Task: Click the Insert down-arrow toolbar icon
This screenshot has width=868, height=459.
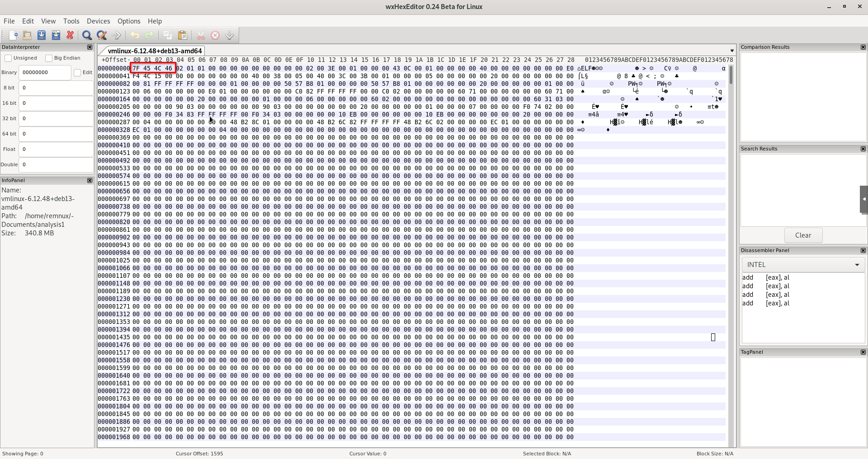Action: click(230, 35)
